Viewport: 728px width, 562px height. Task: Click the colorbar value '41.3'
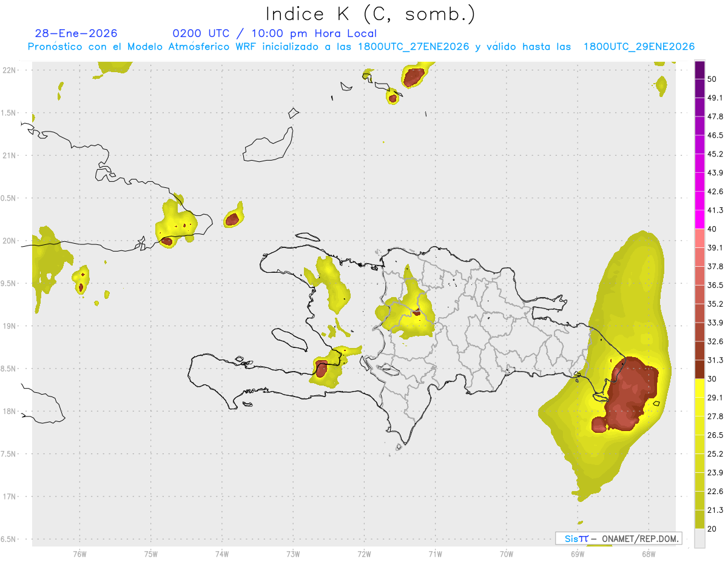(x=715, y=210)
